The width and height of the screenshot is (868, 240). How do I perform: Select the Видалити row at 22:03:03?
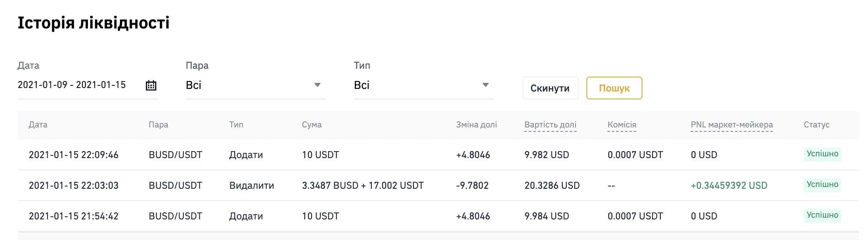click(x=438, y=185)
